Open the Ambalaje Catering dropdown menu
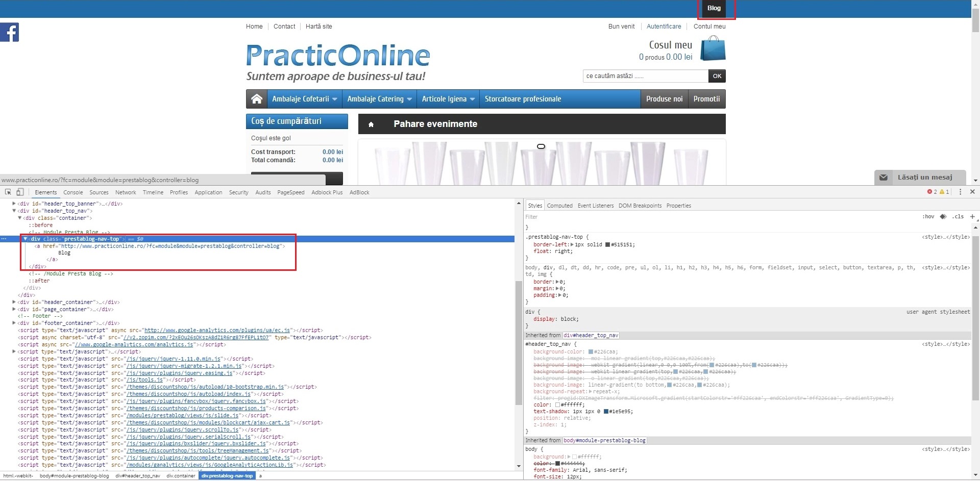This screenshot has width=980, height=481. pos(379,99)
